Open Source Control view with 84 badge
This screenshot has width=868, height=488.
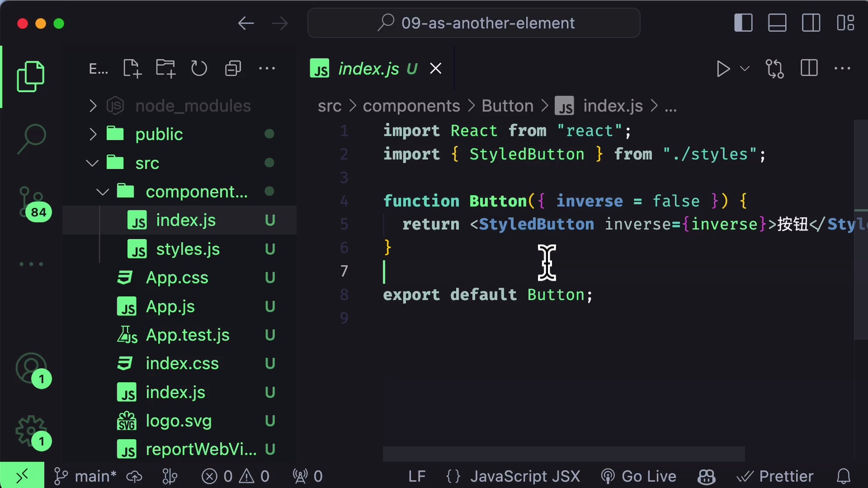pyautogui.click(x=31, y=202)
